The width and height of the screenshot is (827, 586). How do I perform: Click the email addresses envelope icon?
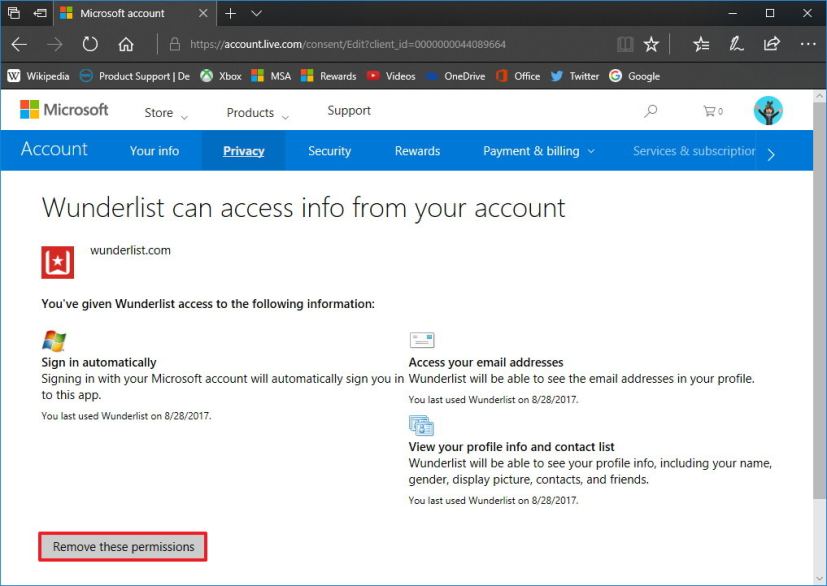[422, 340]
